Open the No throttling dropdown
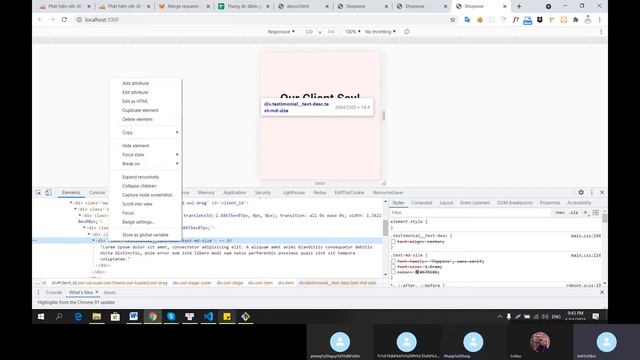Screen dimensions: 640x360 pos(380,31)
